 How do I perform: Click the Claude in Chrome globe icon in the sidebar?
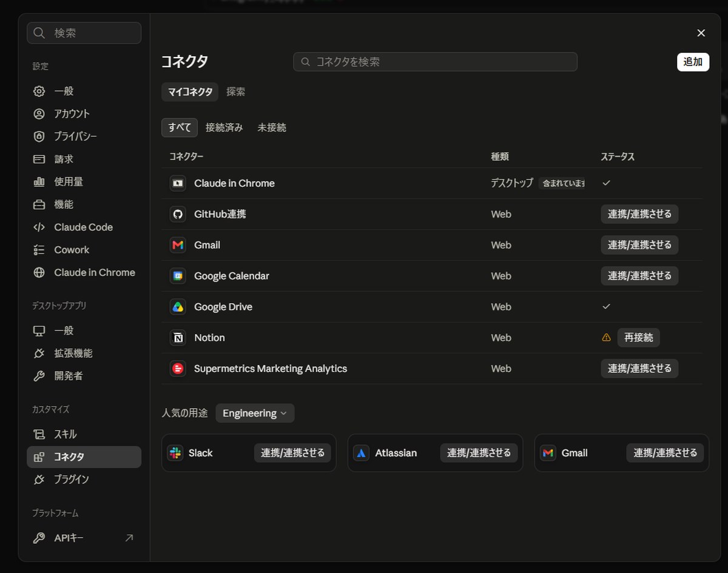point(39,272)
